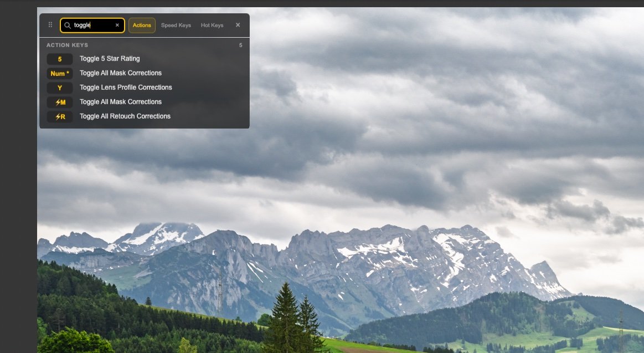Click the ACTION KEYS section header

tap(67, 45)
